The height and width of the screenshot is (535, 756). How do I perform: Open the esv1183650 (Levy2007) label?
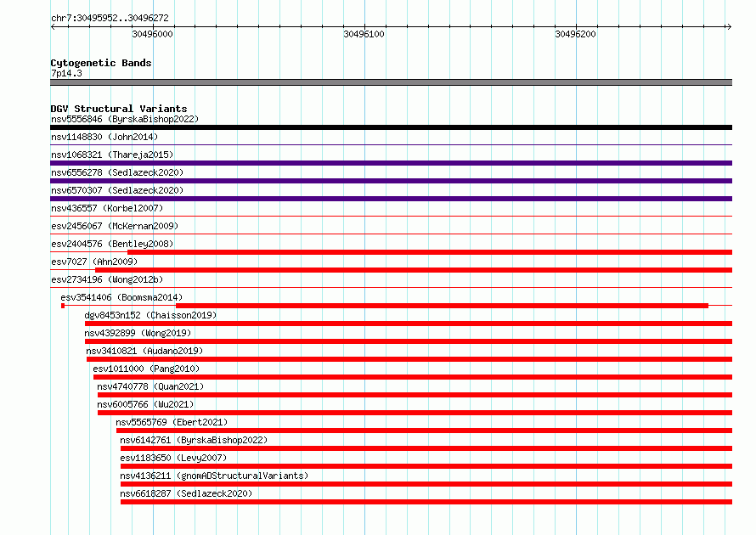pyautogui.click(x=173, y=458)
